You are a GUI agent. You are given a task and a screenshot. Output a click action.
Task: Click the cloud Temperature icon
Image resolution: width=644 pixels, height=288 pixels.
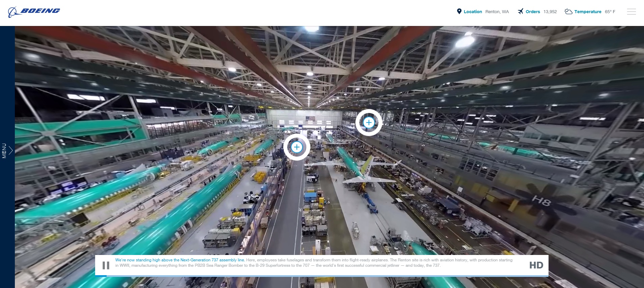(x=568, y=11)
